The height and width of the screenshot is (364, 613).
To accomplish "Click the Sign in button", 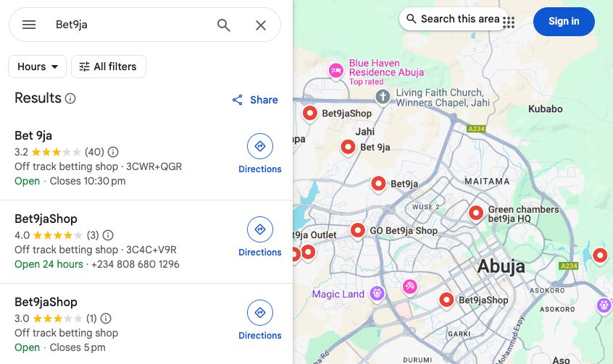I will click(x=564, y=22).
